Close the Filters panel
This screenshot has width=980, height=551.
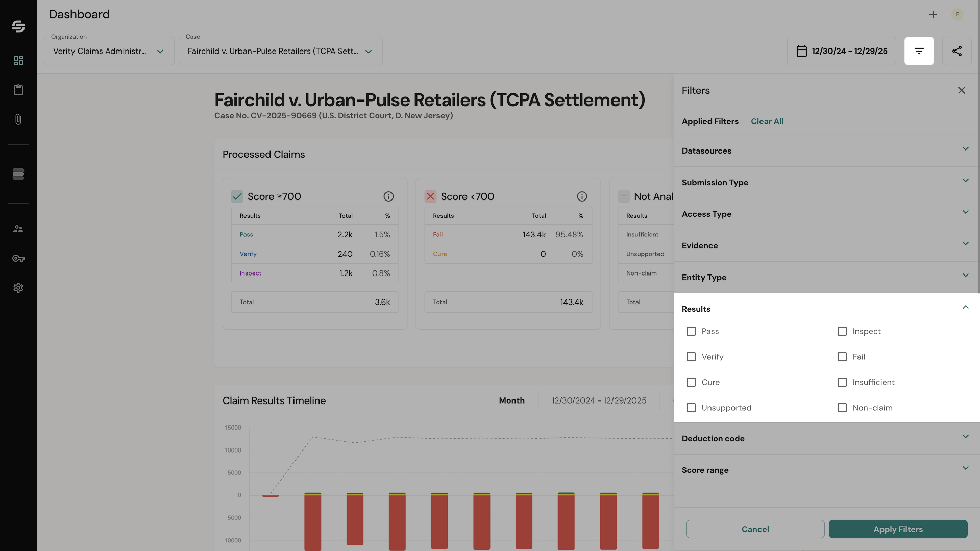pos(962,90)
